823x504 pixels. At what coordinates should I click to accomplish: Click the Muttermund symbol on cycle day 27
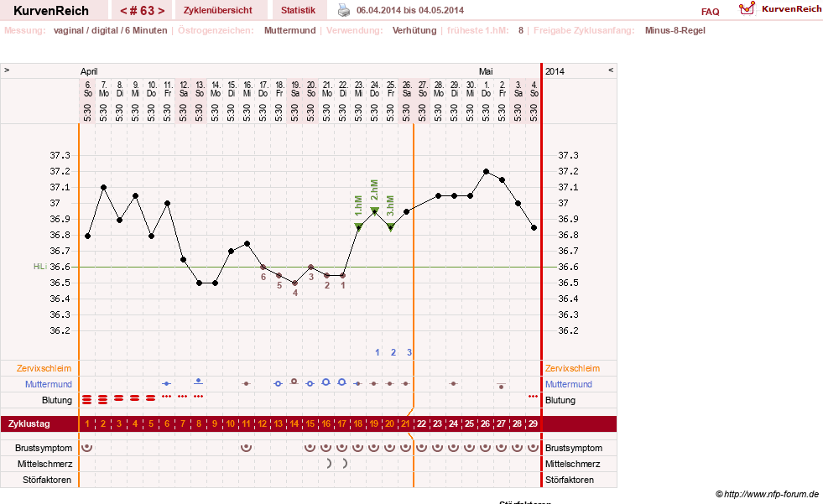[x=501, y=386]
